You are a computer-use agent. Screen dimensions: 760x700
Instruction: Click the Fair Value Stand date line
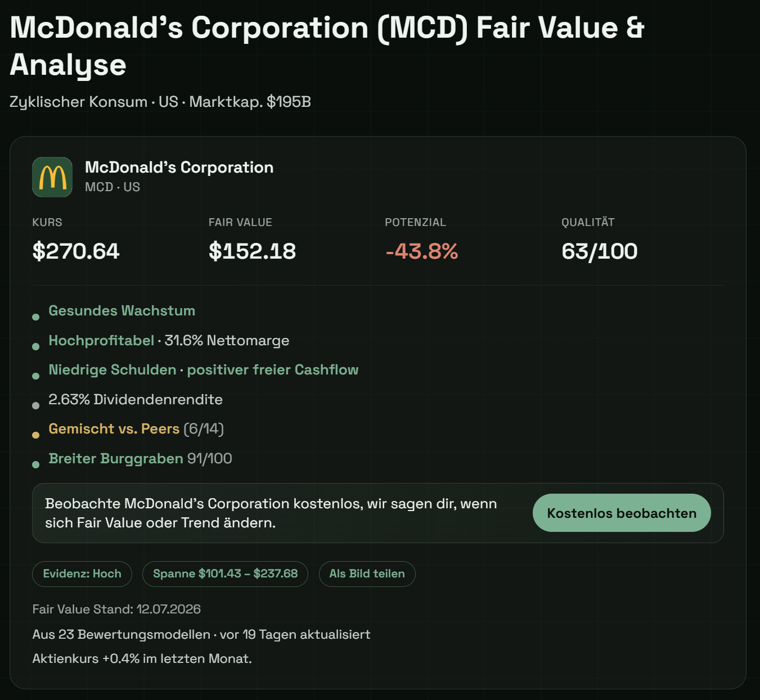coord(116,609)
